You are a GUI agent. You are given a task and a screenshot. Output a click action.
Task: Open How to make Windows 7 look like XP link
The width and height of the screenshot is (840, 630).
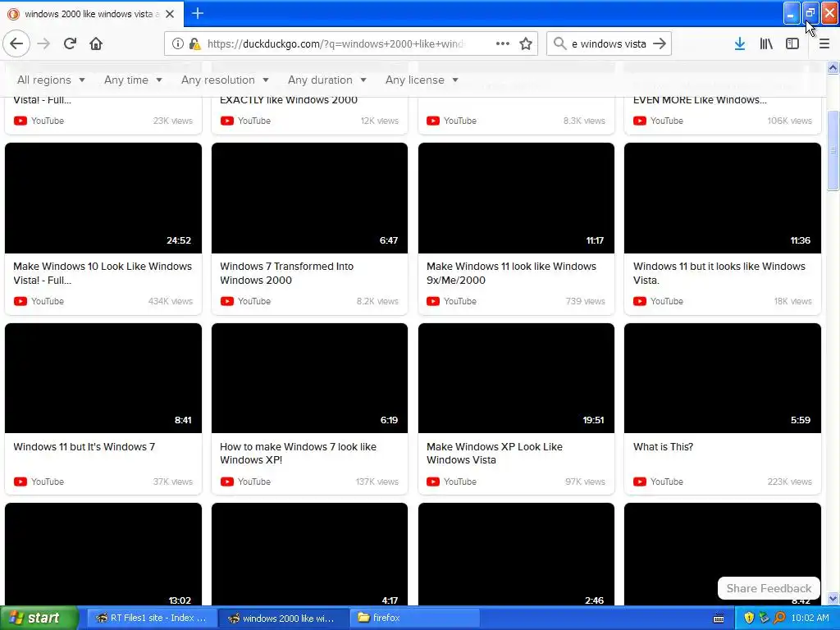[298, 453]
